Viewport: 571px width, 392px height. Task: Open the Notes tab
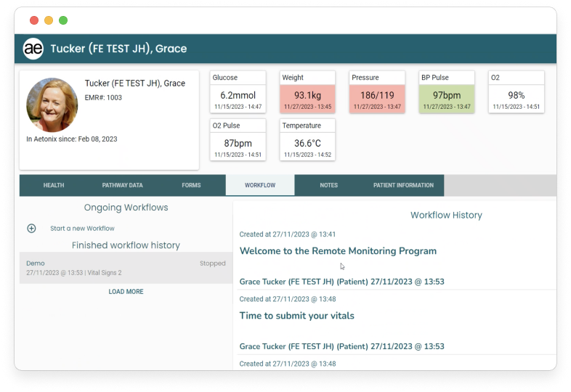coord(328,185)
